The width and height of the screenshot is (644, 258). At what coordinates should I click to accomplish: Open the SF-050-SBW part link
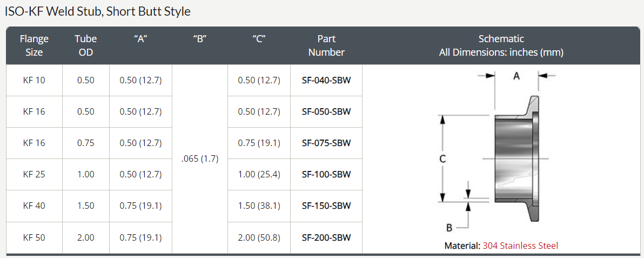click(x=326, y=111)
